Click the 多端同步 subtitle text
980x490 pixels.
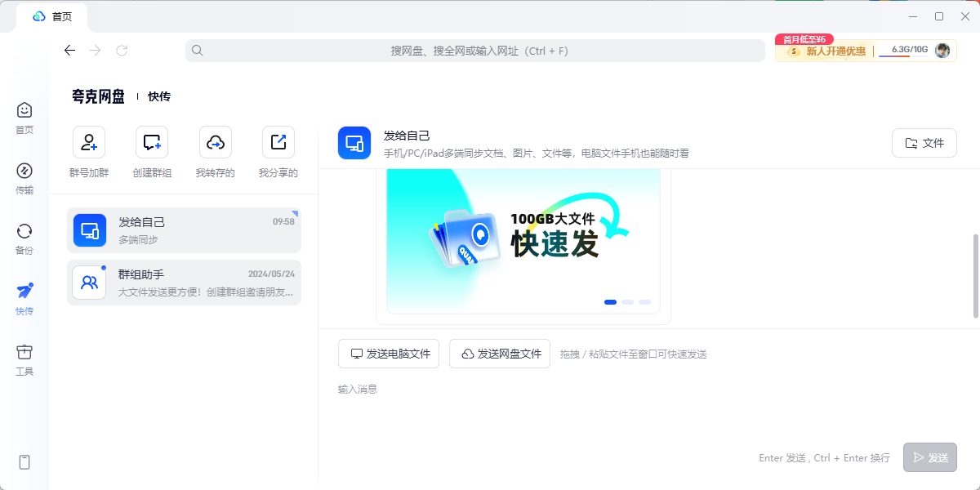coord(138,240)
